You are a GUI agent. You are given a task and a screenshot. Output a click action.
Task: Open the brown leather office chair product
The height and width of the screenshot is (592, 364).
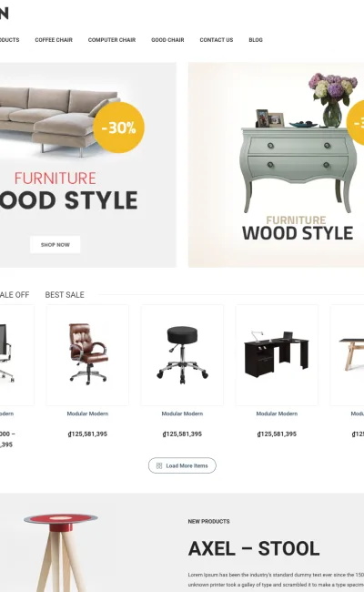[x=87, y=355]
